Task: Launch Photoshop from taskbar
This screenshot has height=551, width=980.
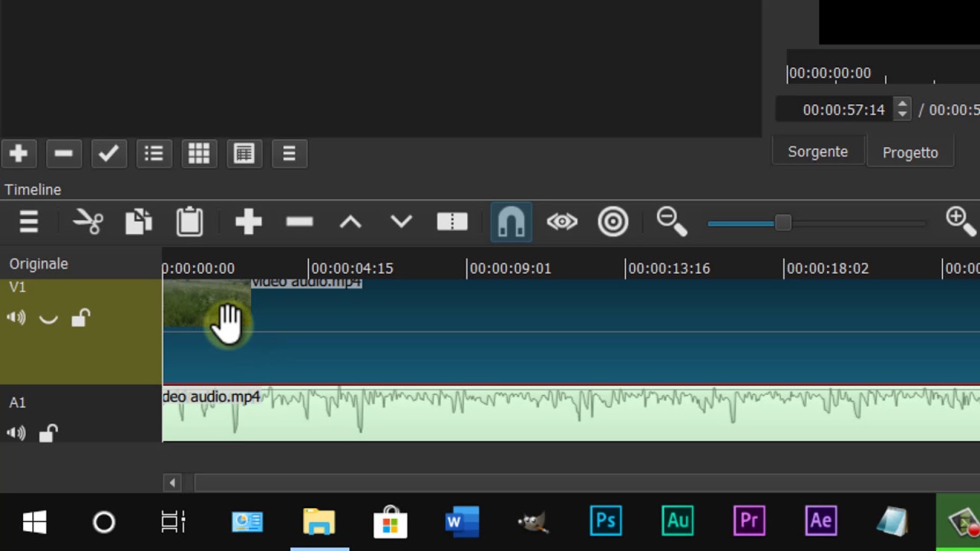Action: coord(606,522)
